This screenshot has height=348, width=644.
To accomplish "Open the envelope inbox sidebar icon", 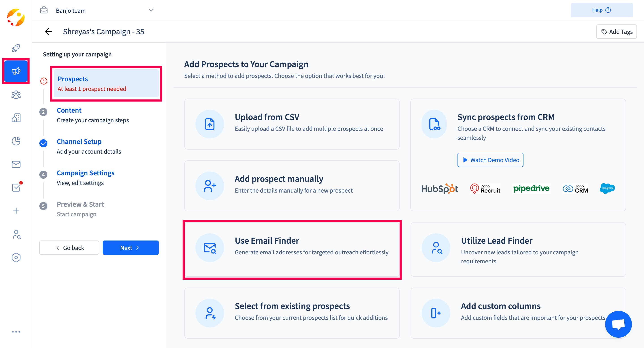I will click(x=16, y=164).
